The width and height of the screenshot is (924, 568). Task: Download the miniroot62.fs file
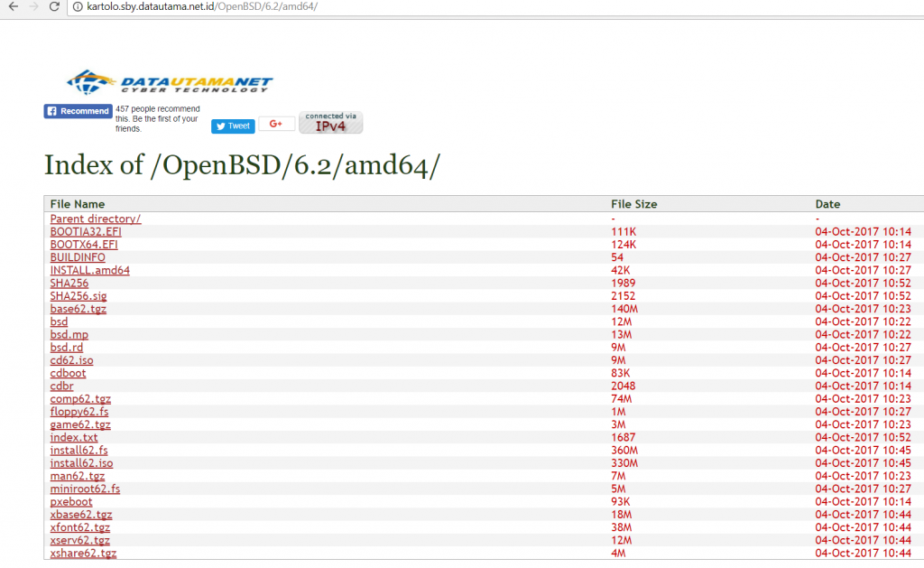point(85,489)
